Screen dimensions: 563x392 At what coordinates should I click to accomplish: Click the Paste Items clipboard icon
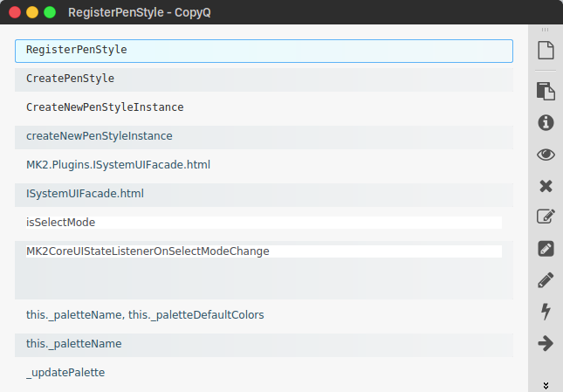546,91
